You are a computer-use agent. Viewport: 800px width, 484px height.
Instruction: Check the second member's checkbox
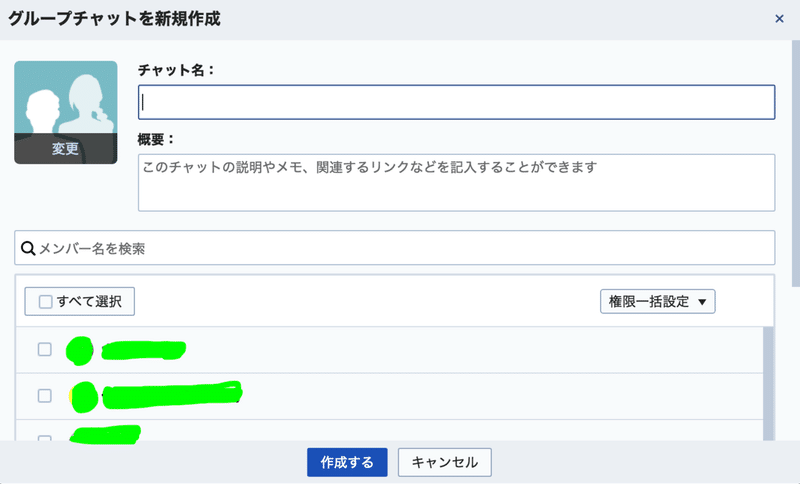click(x=45, y=396)
